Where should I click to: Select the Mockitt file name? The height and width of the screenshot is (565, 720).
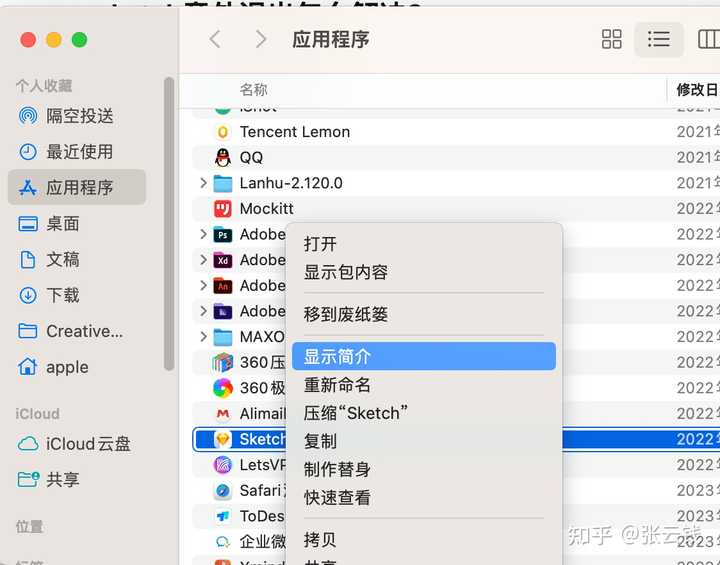266,209
